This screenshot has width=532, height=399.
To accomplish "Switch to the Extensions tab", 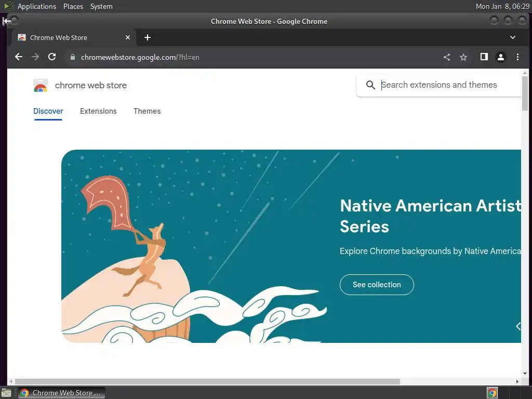I will (x=98, y=111).
